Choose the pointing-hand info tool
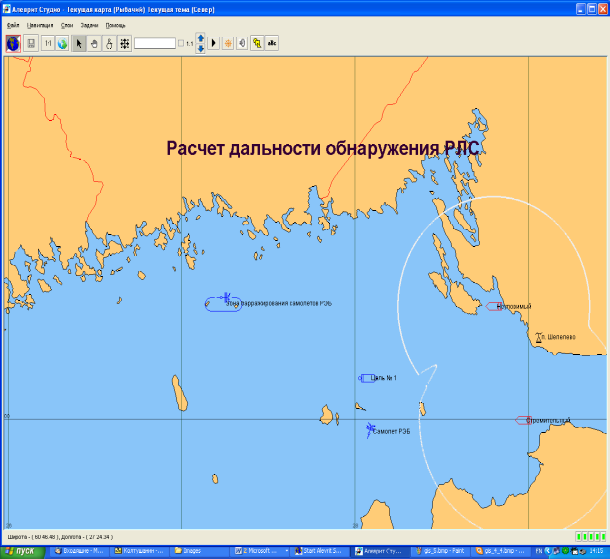The height and width of the screenshot is (559, 610). (109, 44)
